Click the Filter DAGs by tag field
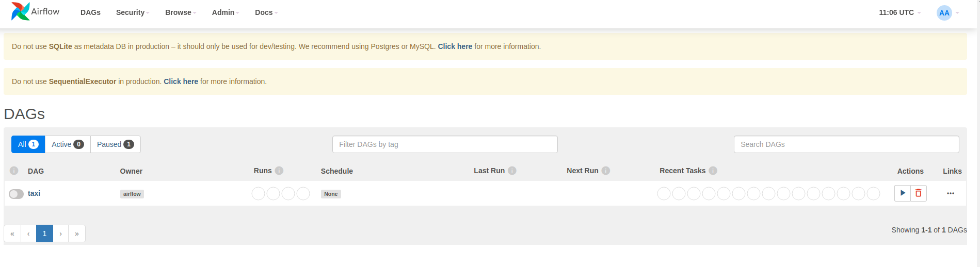The width and height of the screenshot is (980, 267). click(x=444, y=144)
